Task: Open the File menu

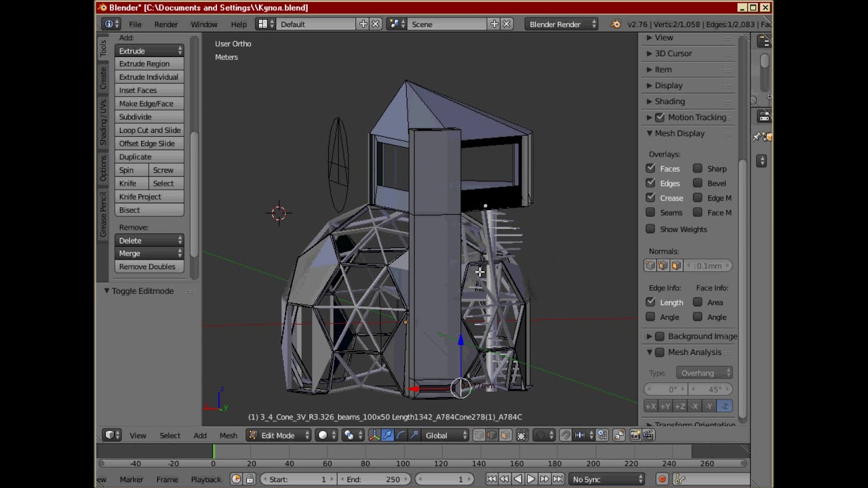Action: (x=135, y=24)
